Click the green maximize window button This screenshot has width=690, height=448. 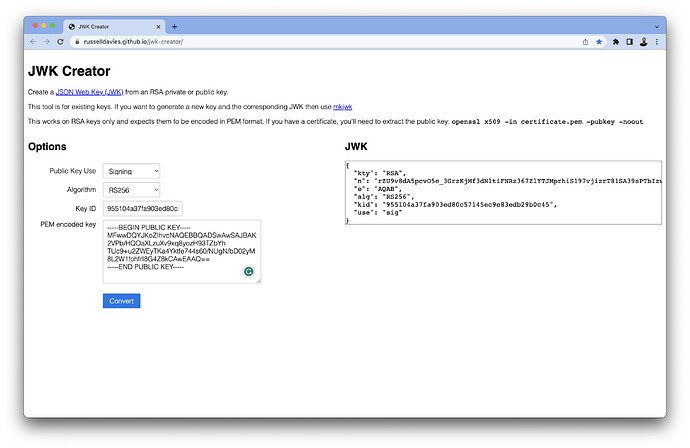pos(52,26)
